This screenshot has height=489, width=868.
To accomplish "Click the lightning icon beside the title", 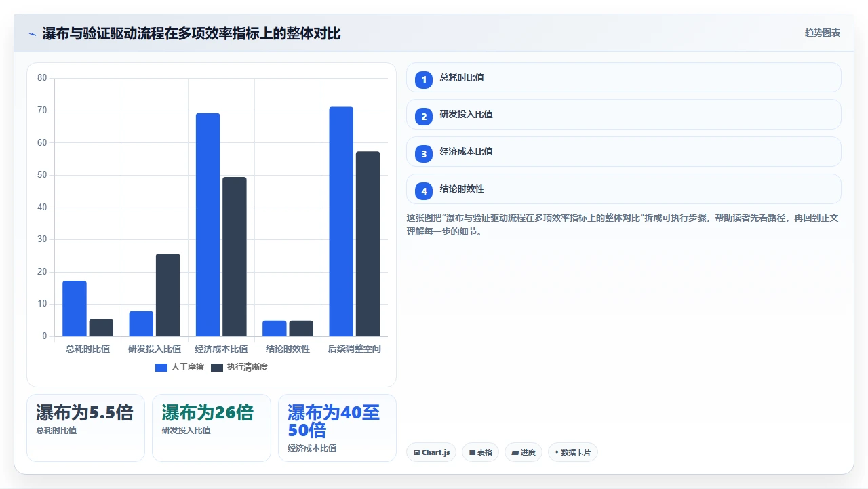I will [32, 33].
